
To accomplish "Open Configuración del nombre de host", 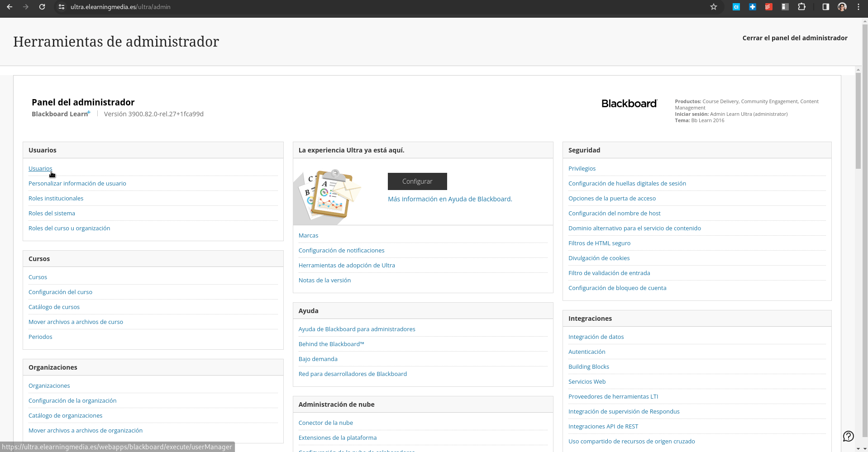I will pos(615,213).
